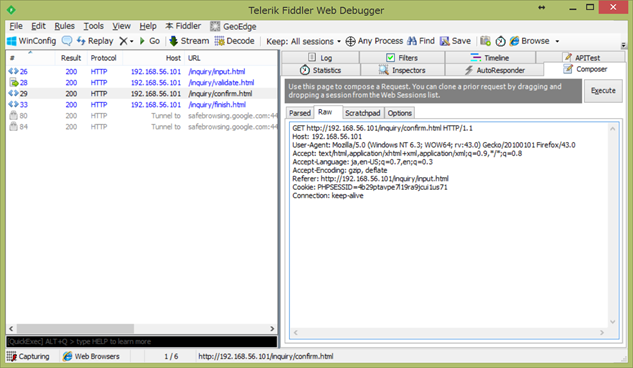Select tunnel session 84
Screen dimensions: 633x368
pyautogui.click(x=141, y=127)
